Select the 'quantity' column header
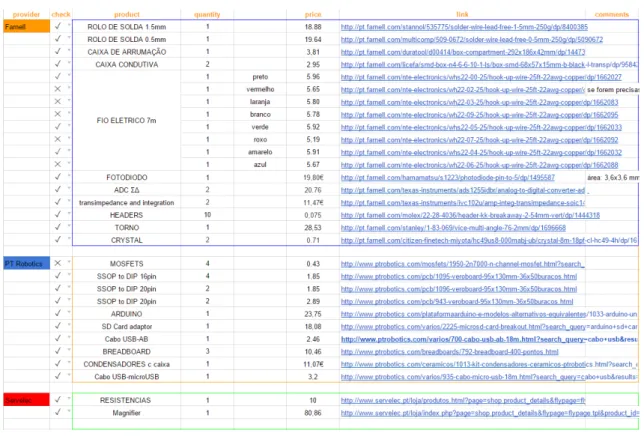The image size is (644, 436). (207, 14)
